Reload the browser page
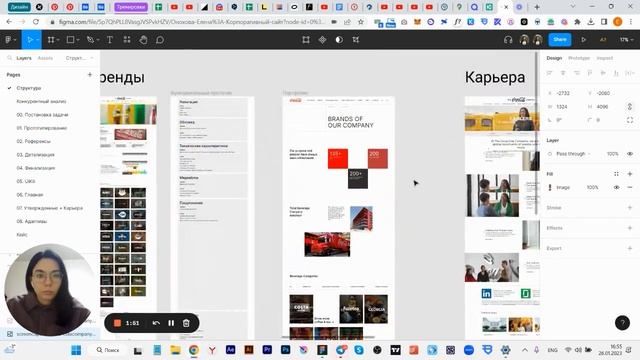The height and width of the screenshot is (360, 640). point(36,22)
